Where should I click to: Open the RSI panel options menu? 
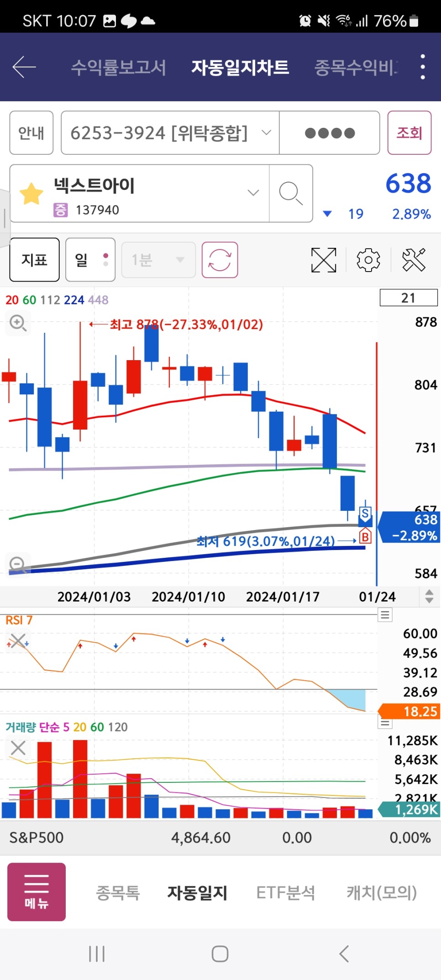click(385, 615)
